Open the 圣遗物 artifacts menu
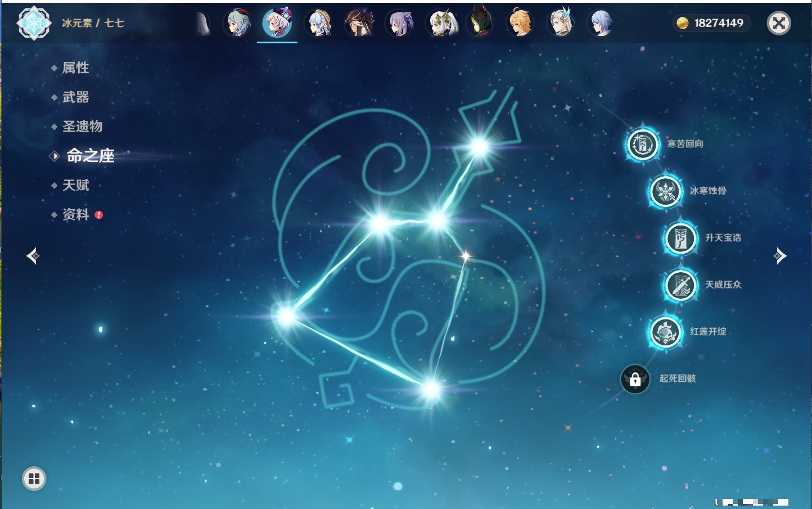Screen dimensions: 812x509 (x=83, y=127)
